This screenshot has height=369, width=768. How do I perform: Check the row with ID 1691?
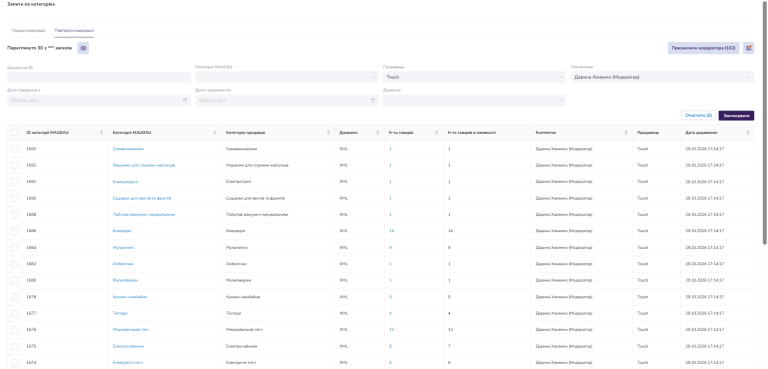(x=15, y=182)
